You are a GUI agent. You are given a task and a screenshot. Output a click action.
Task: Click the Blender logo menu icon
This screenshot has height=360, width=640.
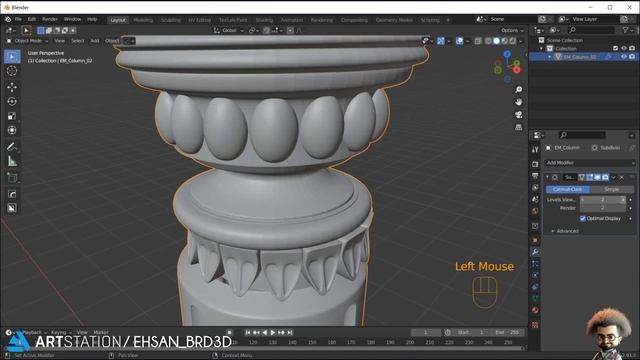pos(8,19)
